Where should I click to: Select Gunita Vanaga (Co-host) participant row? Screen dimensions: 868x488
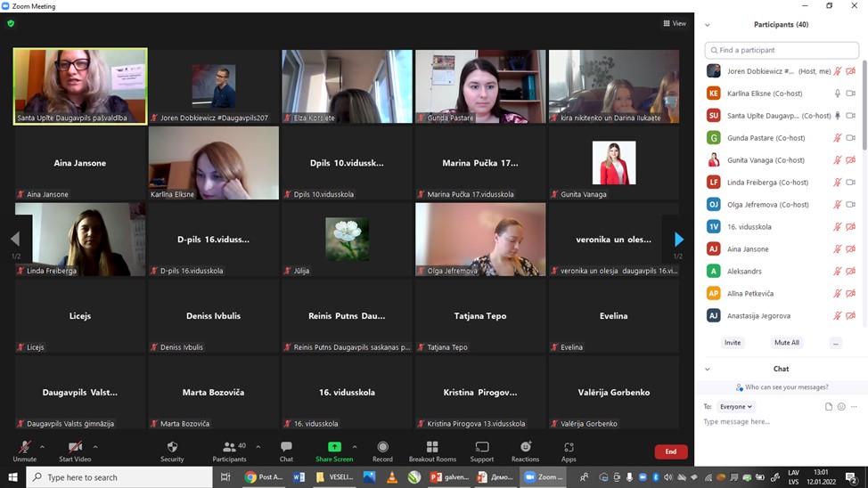click(x=781, y=160)
